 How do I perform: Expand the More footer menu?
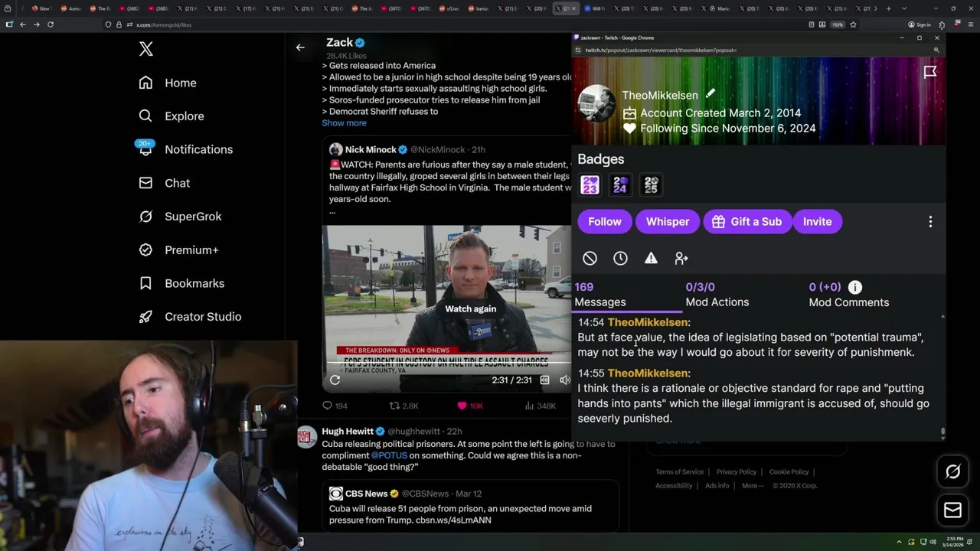[753, 486]
